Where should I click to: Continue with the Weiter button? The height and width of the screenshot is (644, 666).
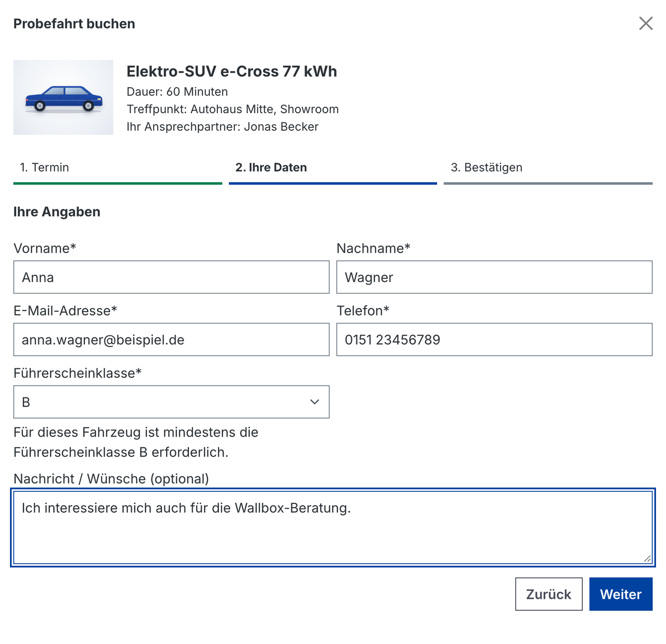(x=621, y=594)
